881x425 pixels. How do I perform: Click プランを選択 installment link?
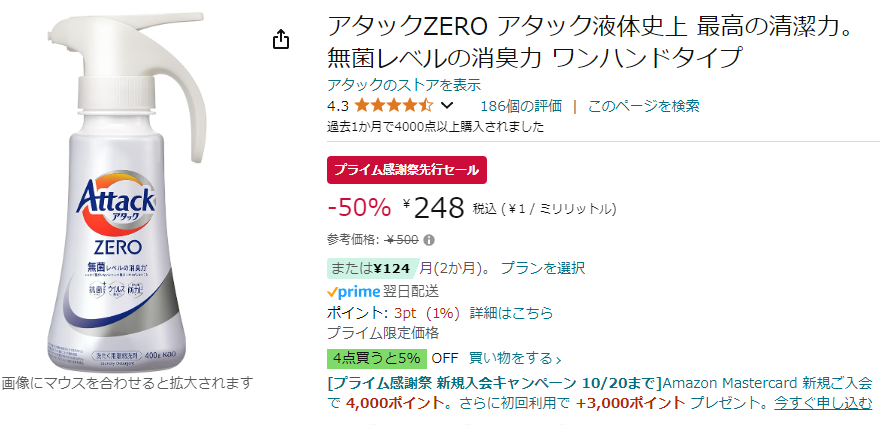click(543, 268)
